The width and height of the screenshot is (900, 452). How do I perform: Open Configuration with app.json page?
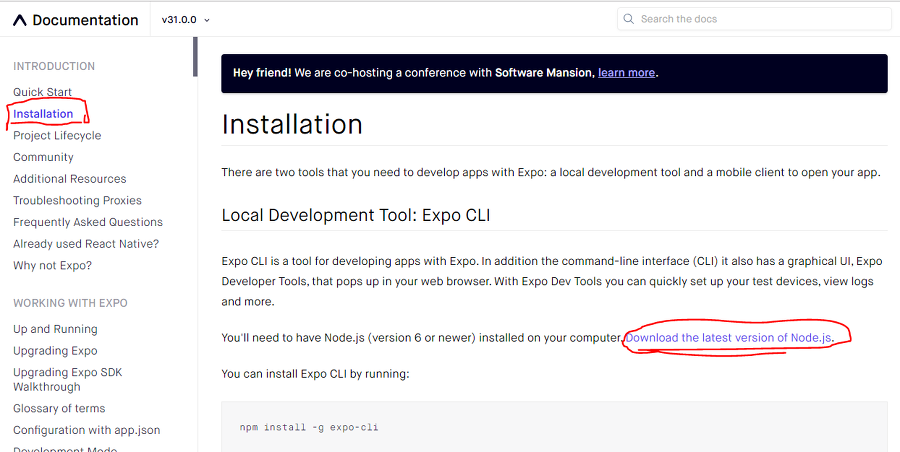87,430
